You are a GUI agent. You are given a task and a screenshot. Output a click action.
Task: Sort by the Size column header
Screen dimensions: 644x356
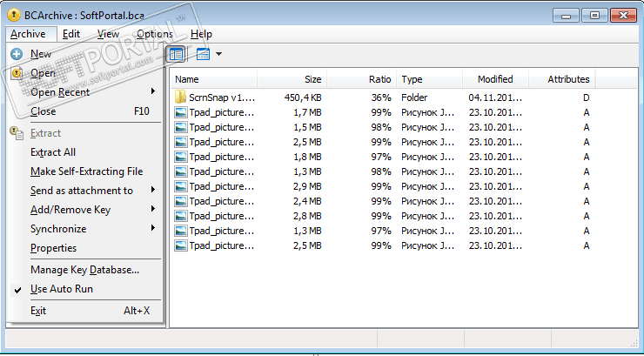pyautogui.click(x=292, y=79)
